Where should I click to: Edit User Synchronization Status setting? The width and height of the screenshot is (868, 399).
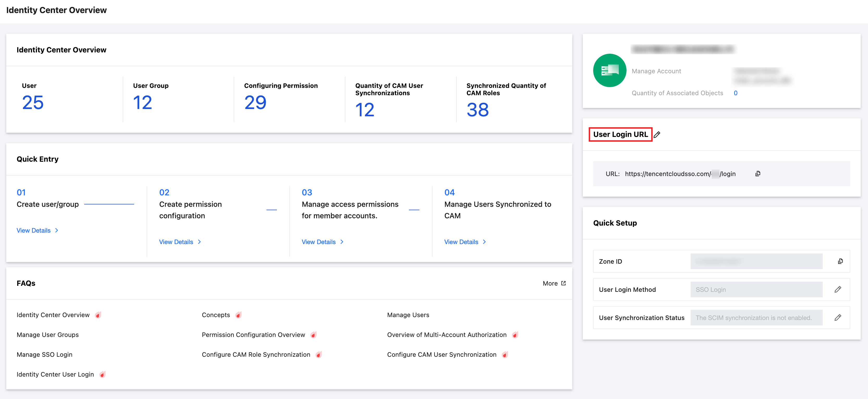(838, 318)
